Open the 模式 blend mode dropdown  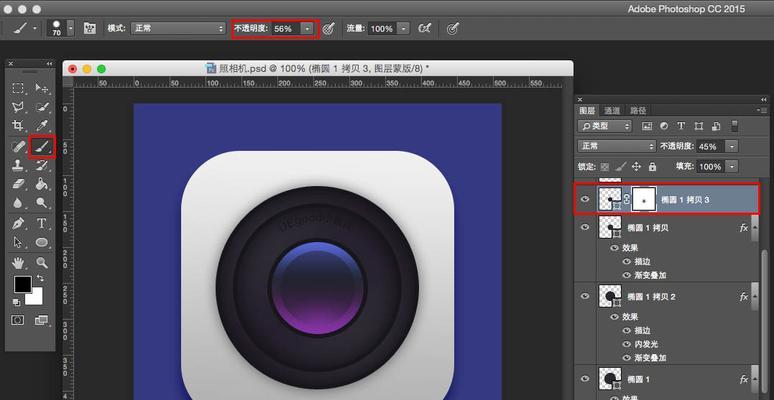click(178, 29)
